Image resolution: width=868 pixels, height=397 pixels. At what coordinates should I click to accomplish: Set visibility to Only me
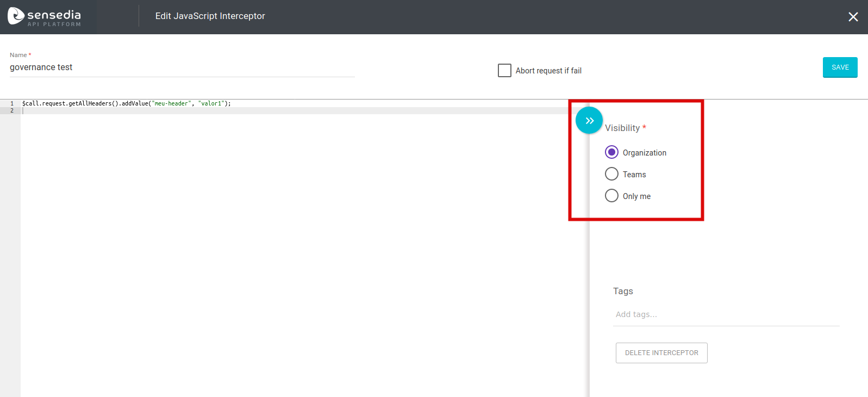[611, 196]
